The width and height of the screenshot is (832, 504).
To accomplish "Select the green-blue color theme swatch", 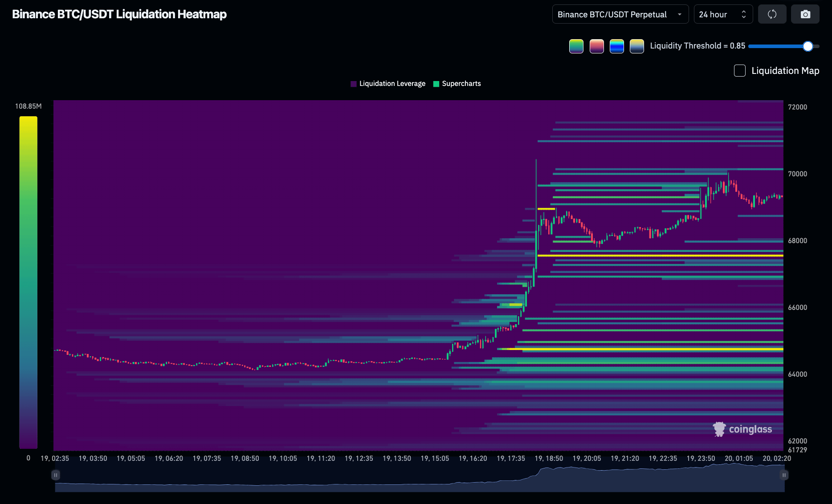I will coord(576,46).
